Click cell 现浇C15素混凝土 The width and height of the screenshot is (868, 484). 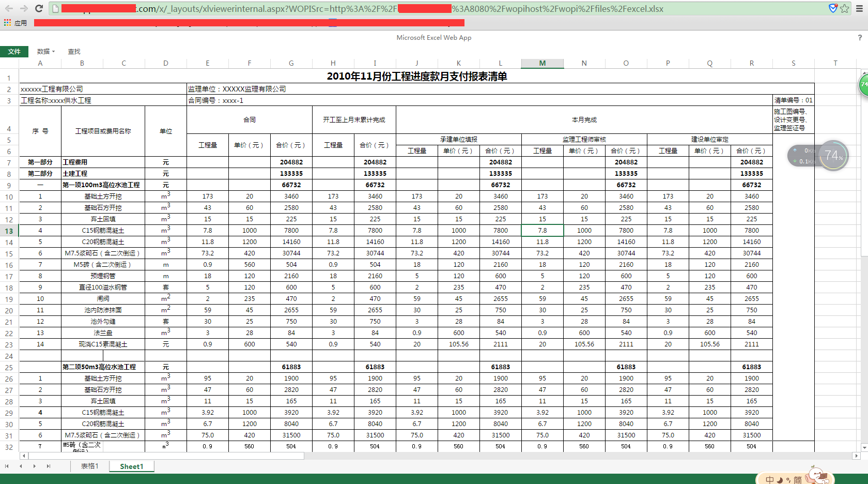[x=103, y=344]
